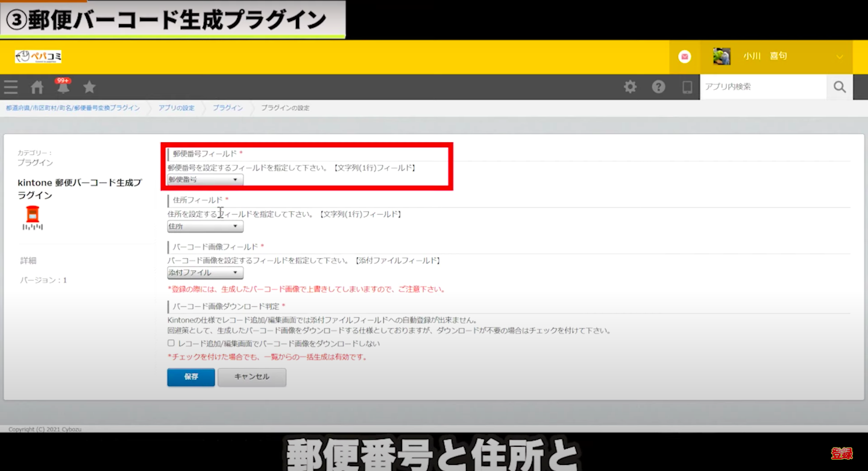Open the help question mark icon

pos(658,87)
